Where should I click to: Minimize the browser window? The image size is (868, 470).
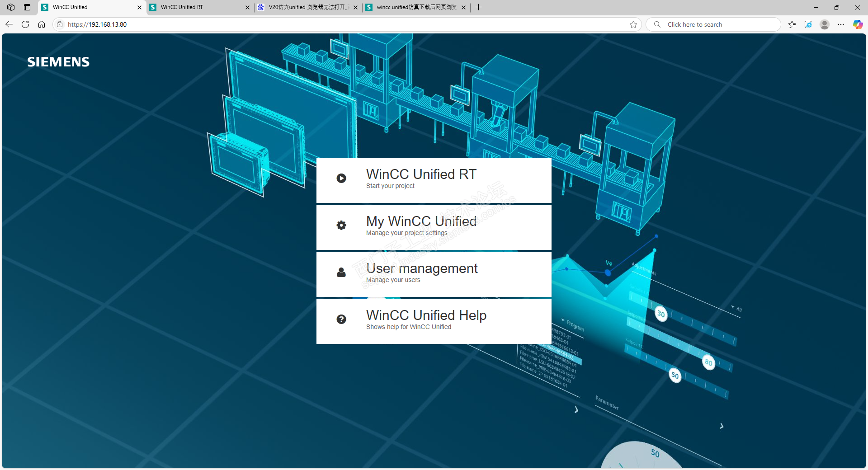[x=816, y=7]
